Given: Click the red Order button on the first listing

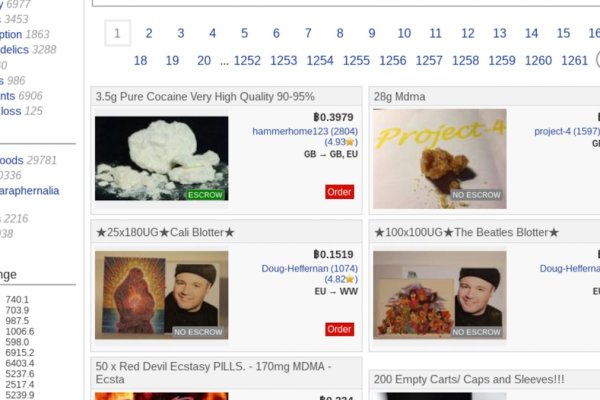Looking at the screenshot, I should tap(339, 192).
